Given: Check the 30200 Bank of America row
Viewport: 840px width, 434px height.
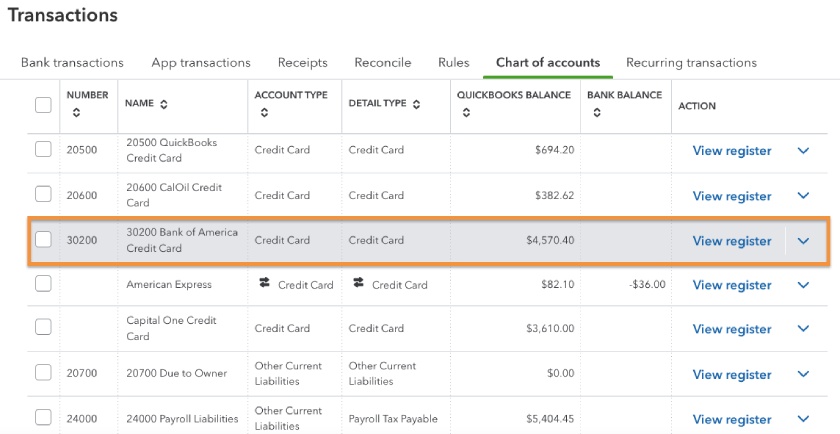Looking at the screenshot, I should [43, 240].
